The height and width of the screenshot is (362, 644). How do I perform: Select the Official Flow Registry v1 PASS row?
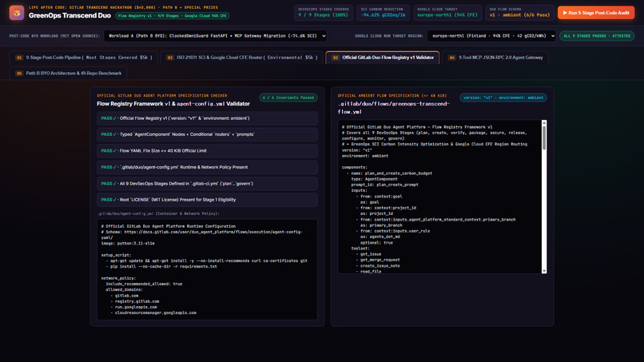(207, 118)
